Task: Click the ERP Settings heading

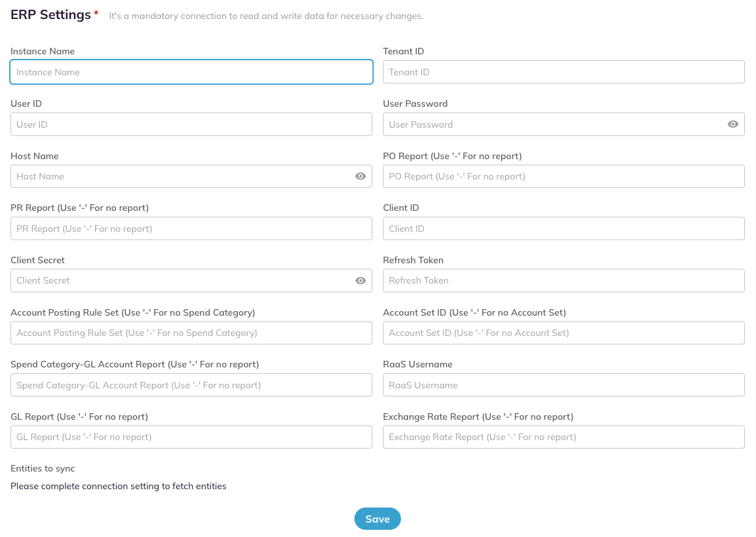Action: click(x=50, y=15)
